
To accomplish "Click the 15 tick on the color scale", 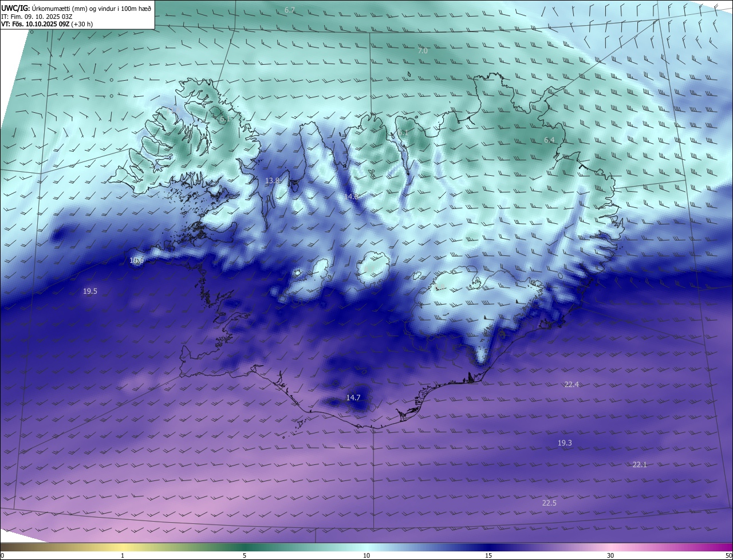I will click(488, 555).
